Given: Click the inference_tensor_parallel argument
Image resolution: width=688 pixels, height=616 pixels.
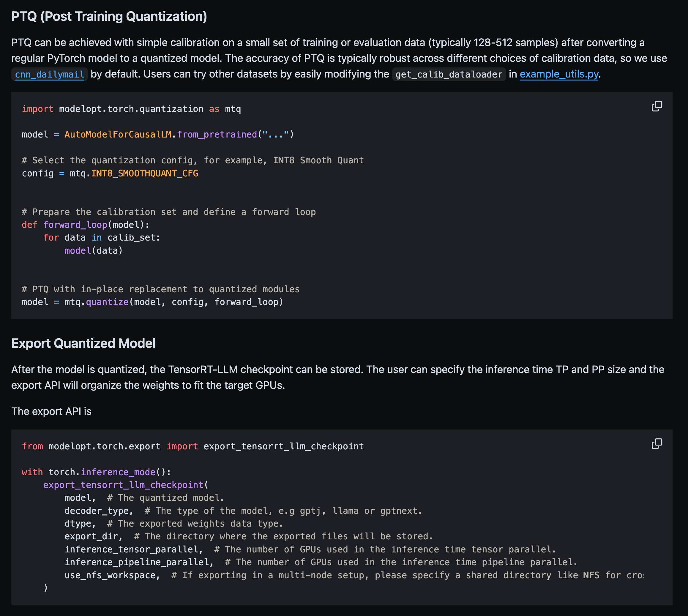Looking at the screenshot, I should (x=131, y=549).
